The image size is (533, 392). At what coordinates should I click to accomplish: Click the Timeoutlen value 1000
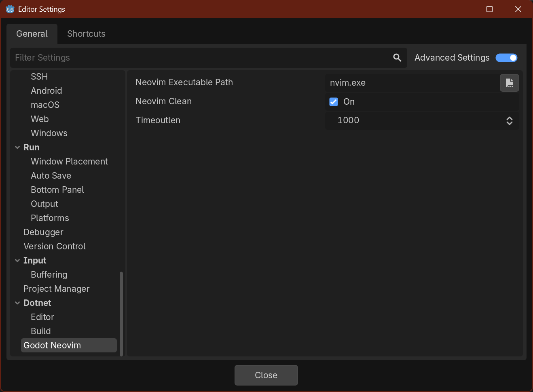pyautogui.click(x=348, y=120)
